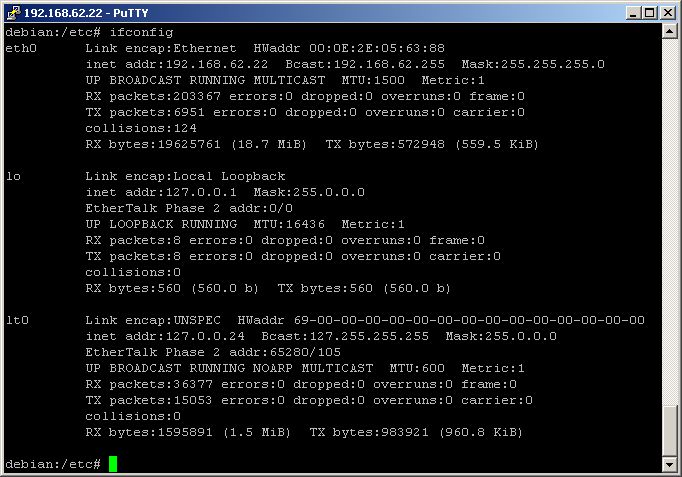Image resolution: width=682 pixels, height=477 pixels.
Task: Click the green terminal cursor block
Action: pyautogui.click(x=113, y=464)
